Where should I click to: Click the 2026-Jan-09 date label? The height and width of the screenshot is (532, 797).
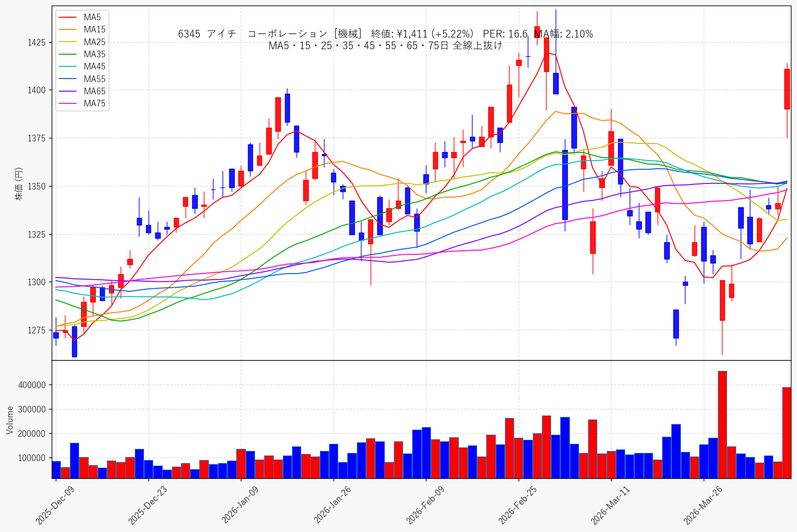pyautogui.click(x=240, y=505)
